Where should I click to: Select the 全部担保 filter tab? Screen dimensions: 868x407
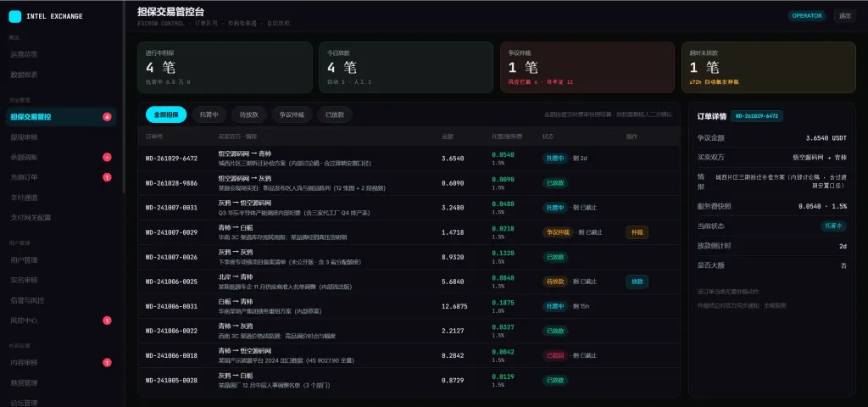166,114
